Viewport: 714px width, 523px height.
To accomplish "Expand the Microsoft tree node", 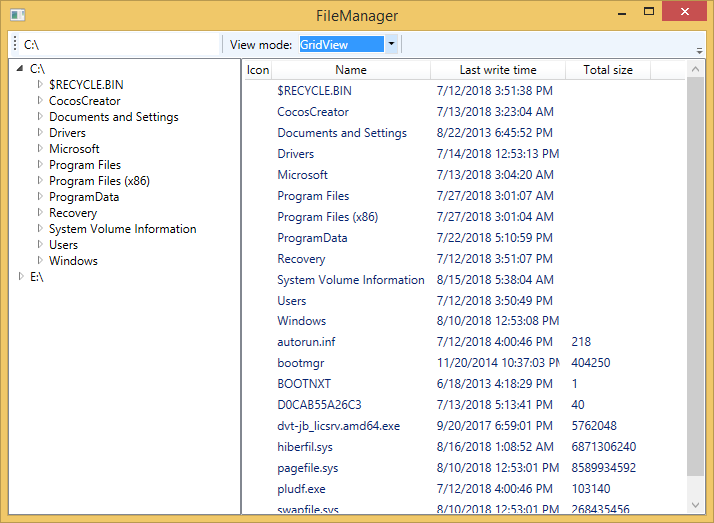I will tap(40, 148).
